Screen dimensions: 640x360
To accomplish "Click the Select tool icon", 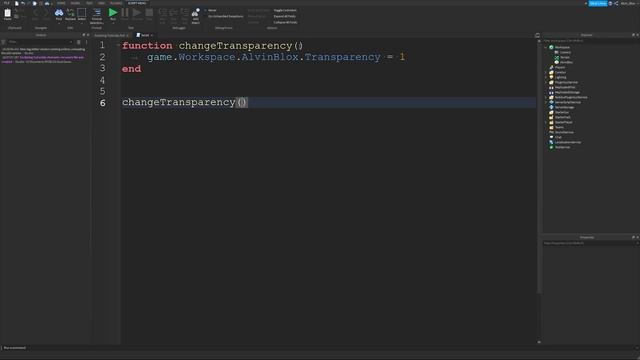I will [x=82, y=14].
